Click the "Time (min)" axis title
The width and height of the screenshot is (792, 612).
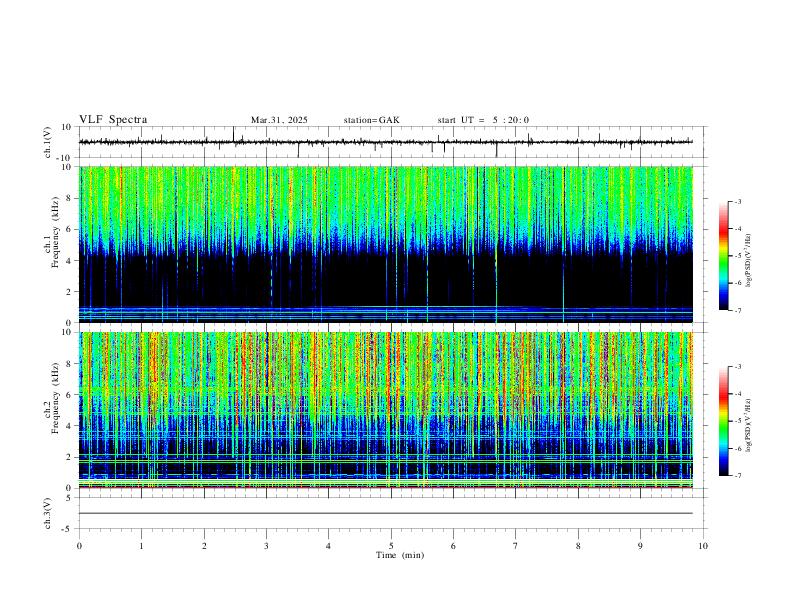pyautogui.click(x=400, y=555)
